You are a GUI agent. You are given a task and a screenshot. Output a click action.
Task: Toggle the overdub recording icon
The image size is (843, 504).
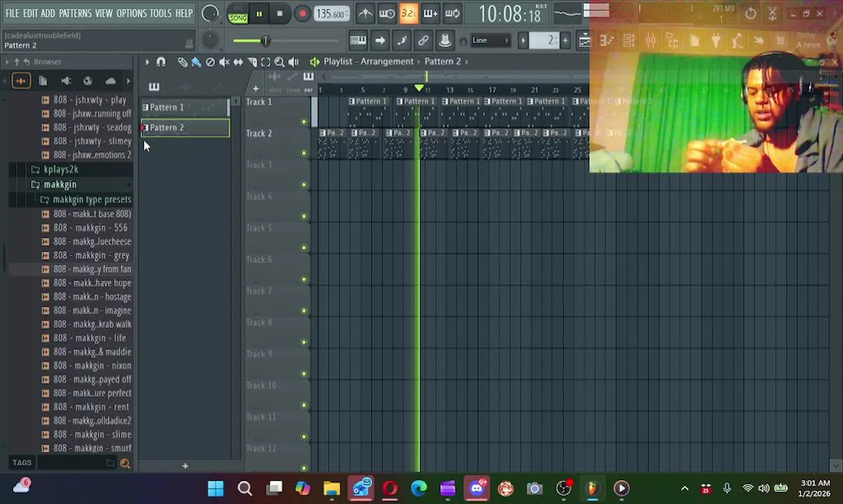pyautogui.click(x=430, y=13)
